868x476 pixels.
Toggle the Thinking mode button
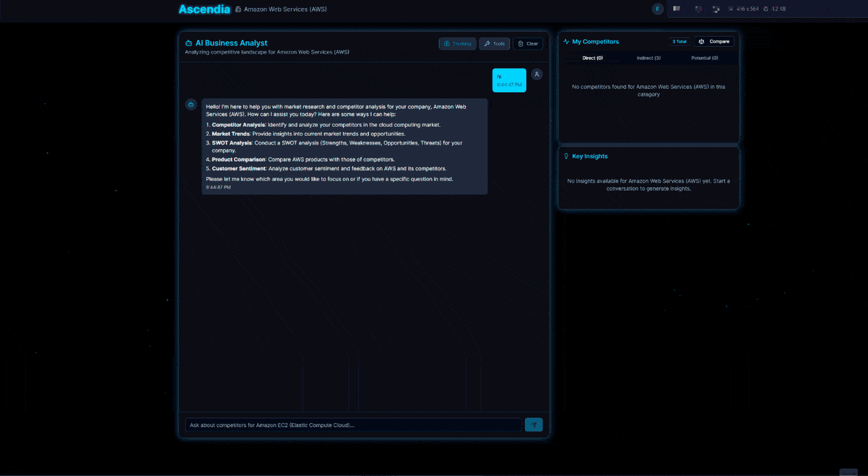458,43
